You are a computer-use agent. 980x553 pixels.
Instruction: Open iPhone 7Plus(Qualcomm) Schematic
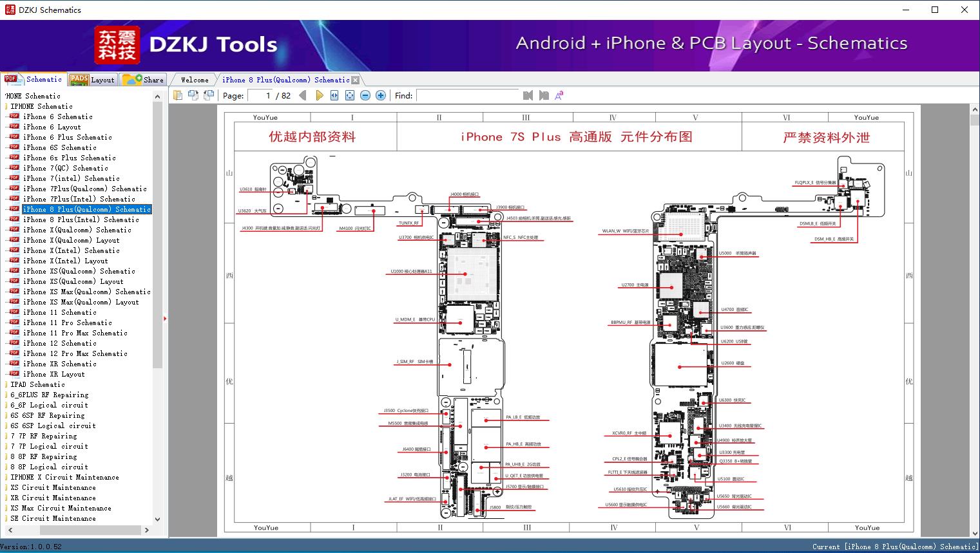pyautogui.click(x=84, y=189)
